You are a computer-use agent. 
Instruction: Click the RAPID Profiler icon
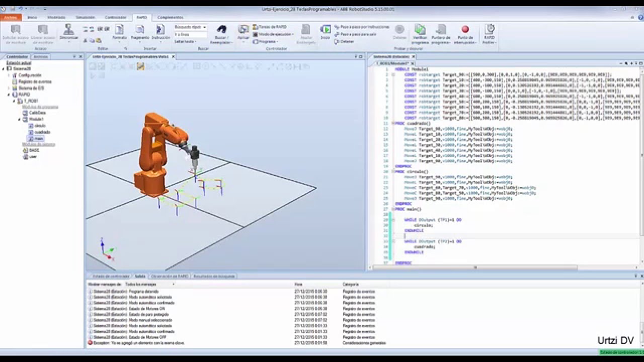pos(489,29)
